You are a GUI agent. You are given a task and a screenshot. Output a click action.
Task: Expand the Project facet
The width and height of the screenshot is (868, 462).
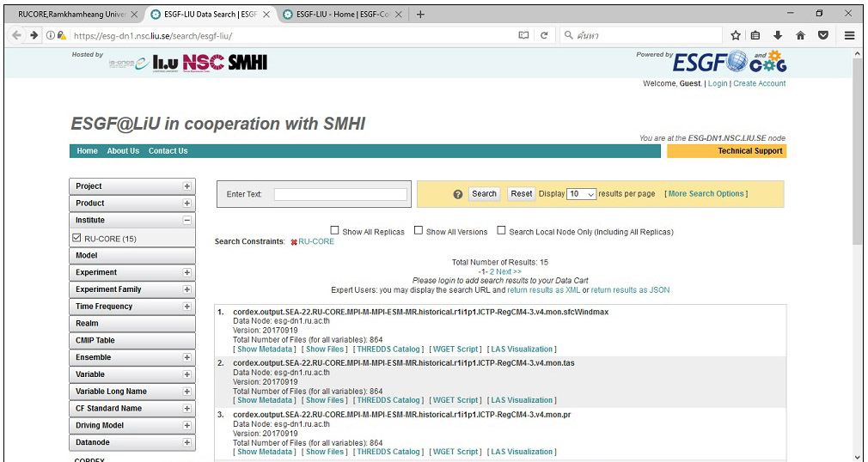click(x=187, y=186)
